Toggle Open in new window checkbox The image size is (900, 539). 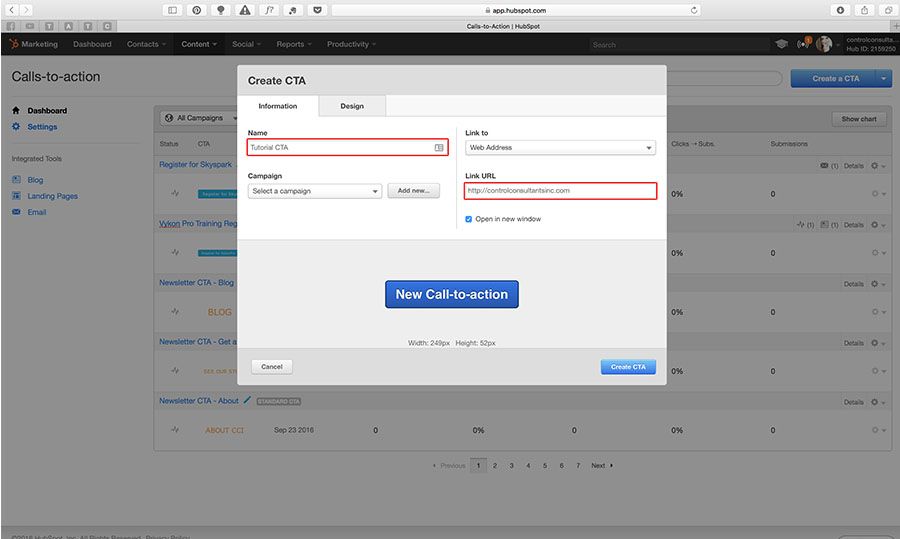click(x=468, y=219)
